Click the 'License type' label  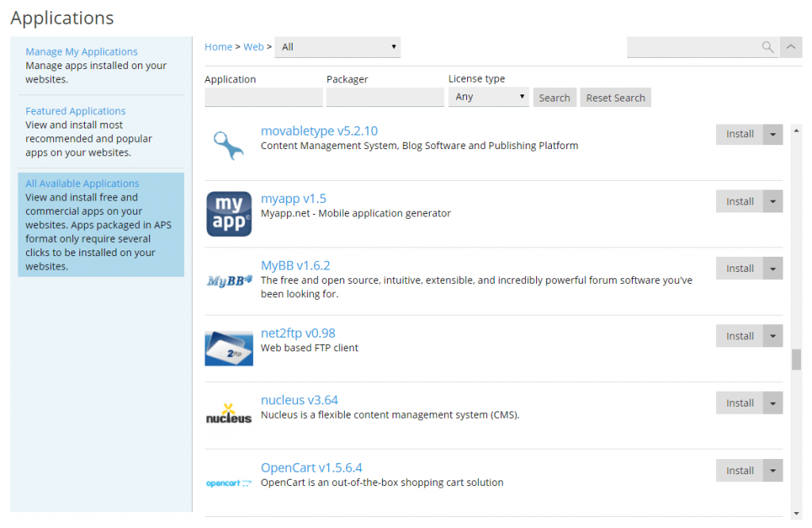[x=477, y=78]
